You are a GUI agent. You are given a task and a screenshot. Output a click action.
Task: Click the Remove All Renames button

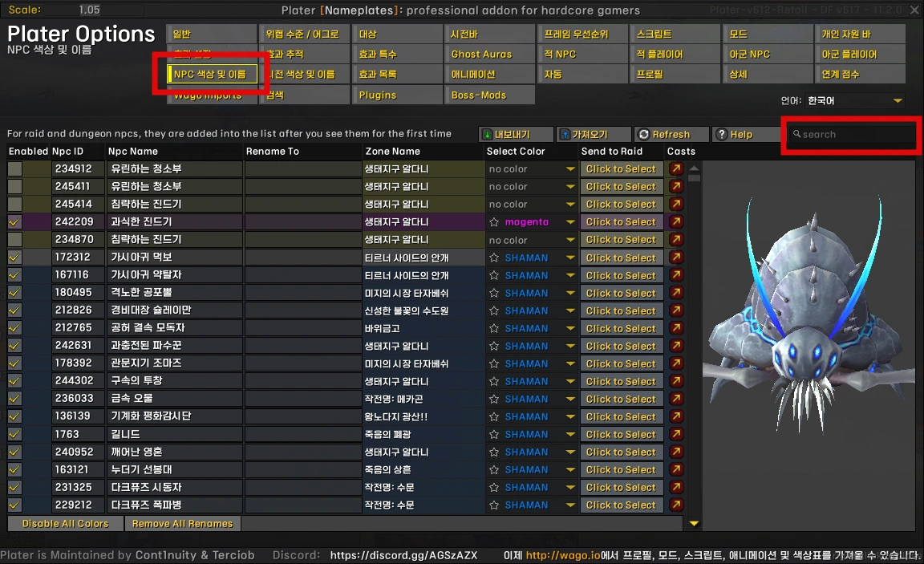182,524
